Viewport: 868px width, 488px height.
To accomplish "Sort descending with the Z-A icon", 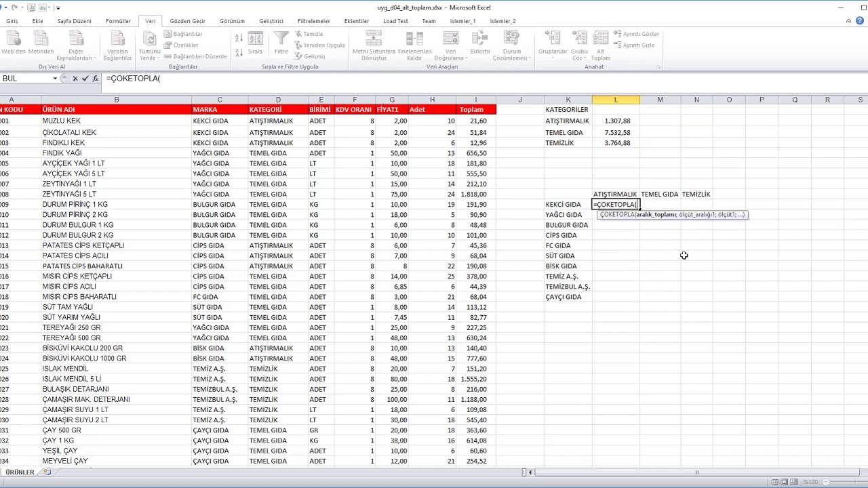I will (239, 52).
